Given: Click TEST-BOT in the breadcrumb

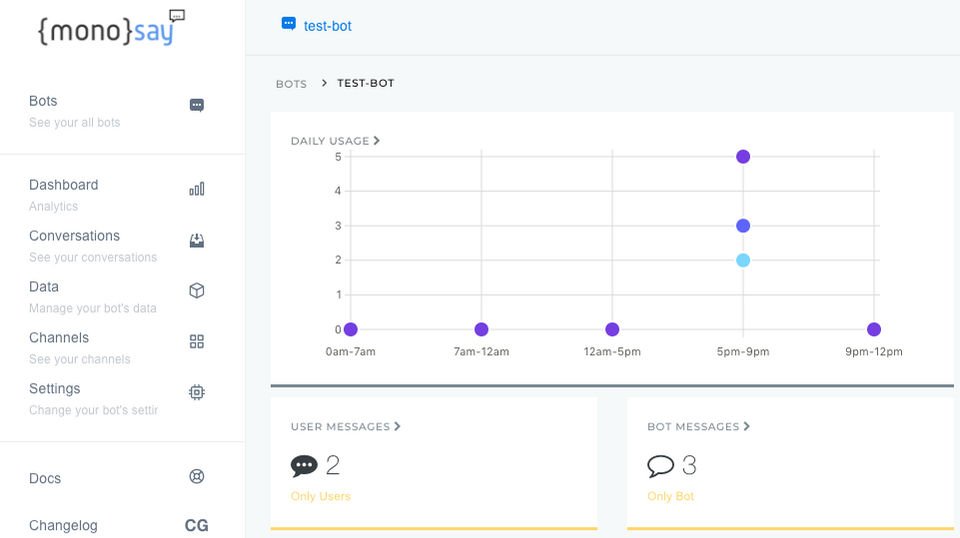Looking at the screenshot, I should tap(366, 83).
